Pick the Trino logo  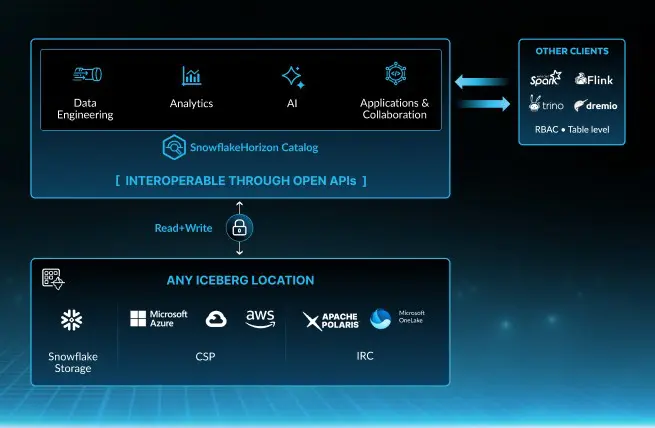pos(546,104)
